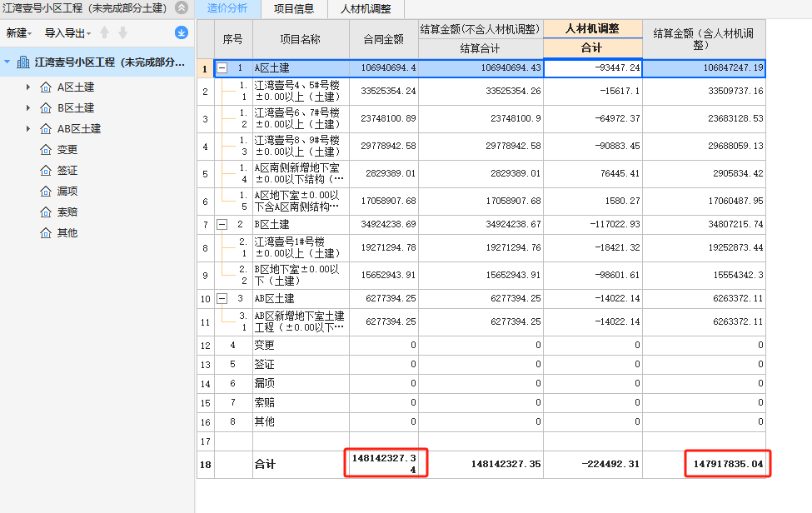Click the 人材机调整 column header

coord(592,29)
